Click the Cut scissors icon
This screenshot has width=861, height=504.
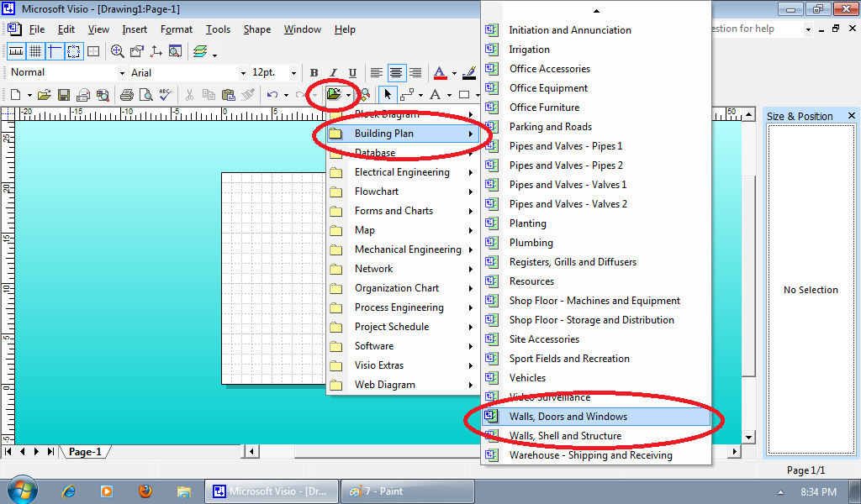click(189, 95)
